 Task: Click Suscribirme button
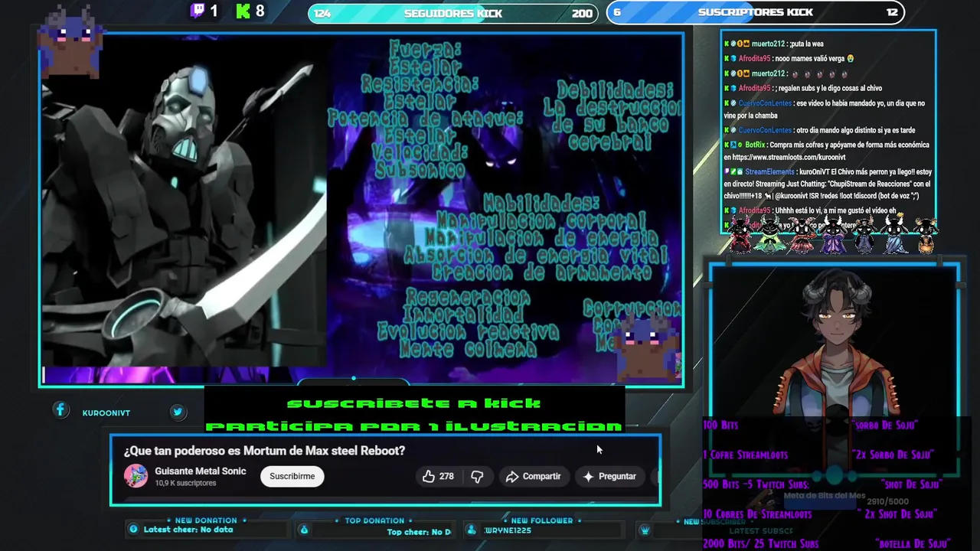point(292,476)
